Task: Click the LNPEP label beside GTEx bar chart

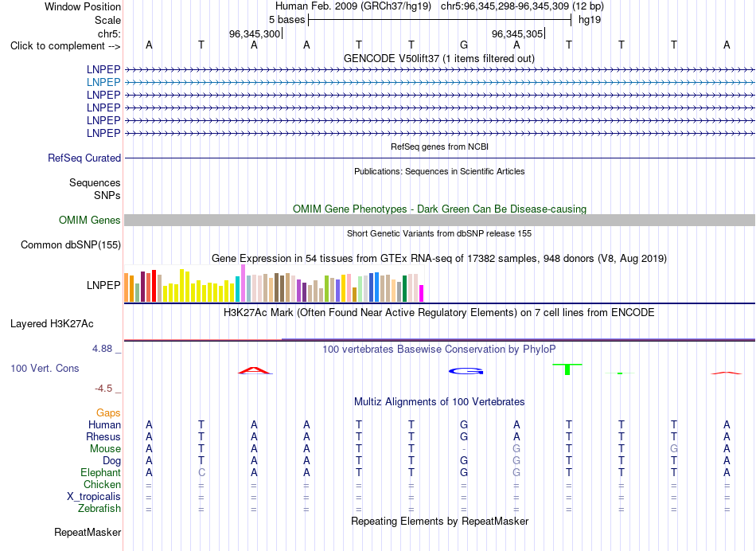Action: click(x=103, y=285)
